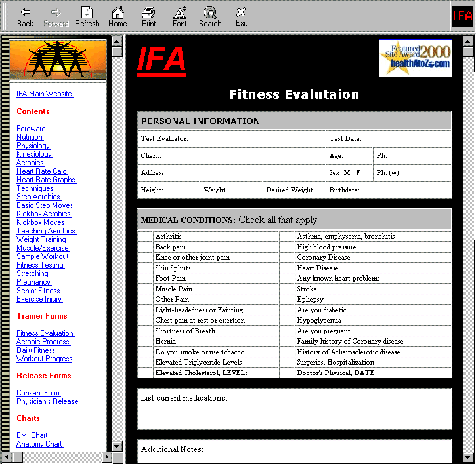Click the Client name field
The width and height of the screenshot is (476, 465).
click(231, 156)
